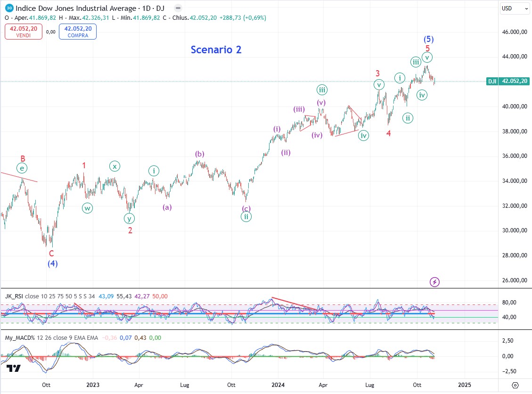Click the red B wave label
Screen dimensions: 532x394
23,158
